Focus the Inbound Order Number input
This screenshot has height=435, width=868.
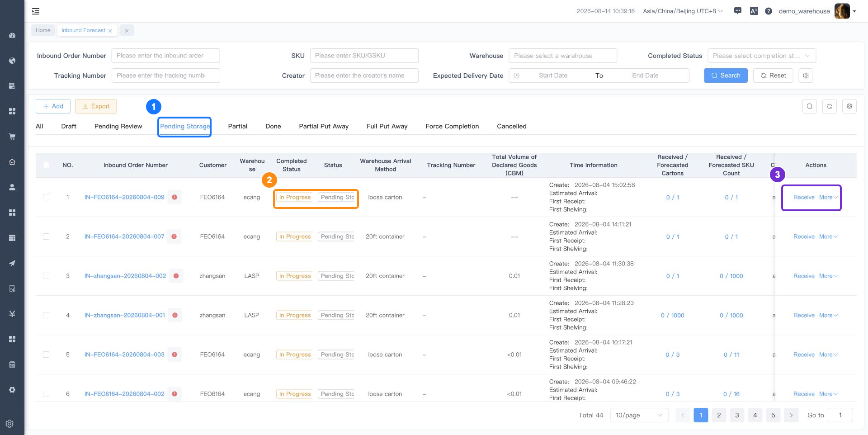pyautogui.click(x=165, y=56)
